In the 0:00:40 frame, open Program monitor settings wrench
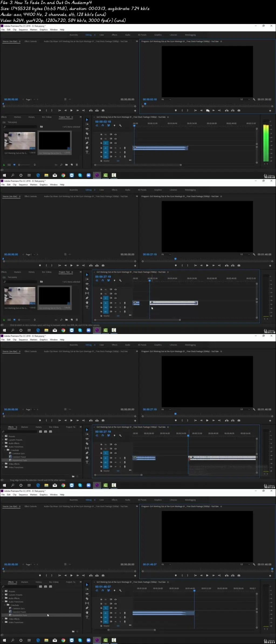Image resolution: width=276 pixels, height=644 pixels. coord(254,99)
